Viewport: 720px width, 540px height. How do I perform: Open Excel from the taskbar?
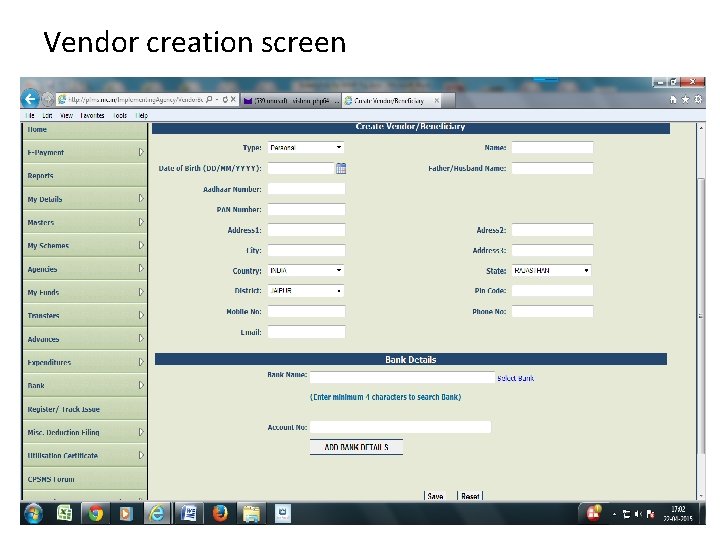tap(64, 513)
